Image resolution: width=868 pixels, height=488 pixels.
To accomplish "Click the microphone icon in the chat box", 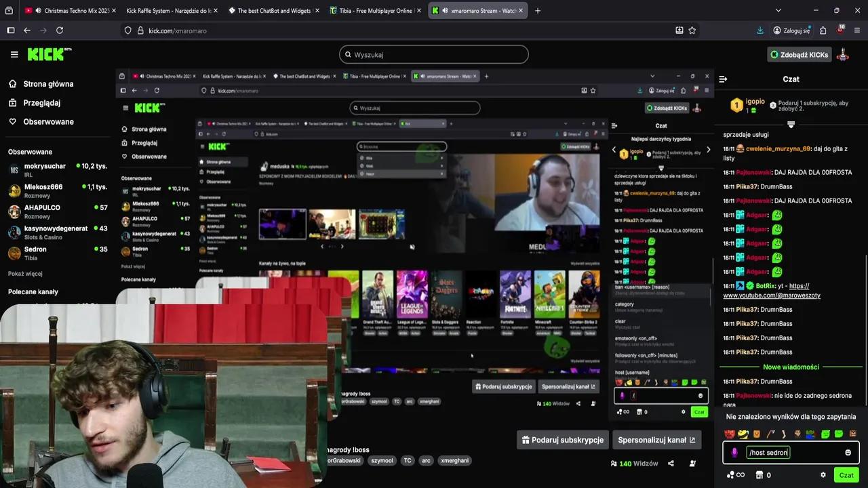I will click(734, 452).
